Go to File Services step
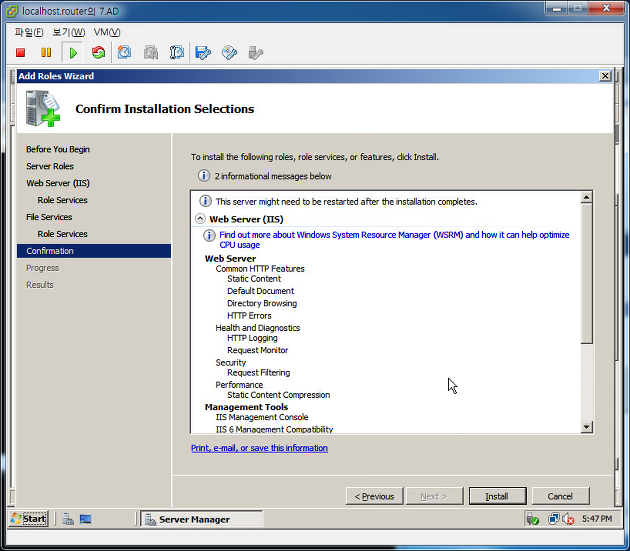The image size is (630, 551). pyautogui.click(x=49, y=217)
